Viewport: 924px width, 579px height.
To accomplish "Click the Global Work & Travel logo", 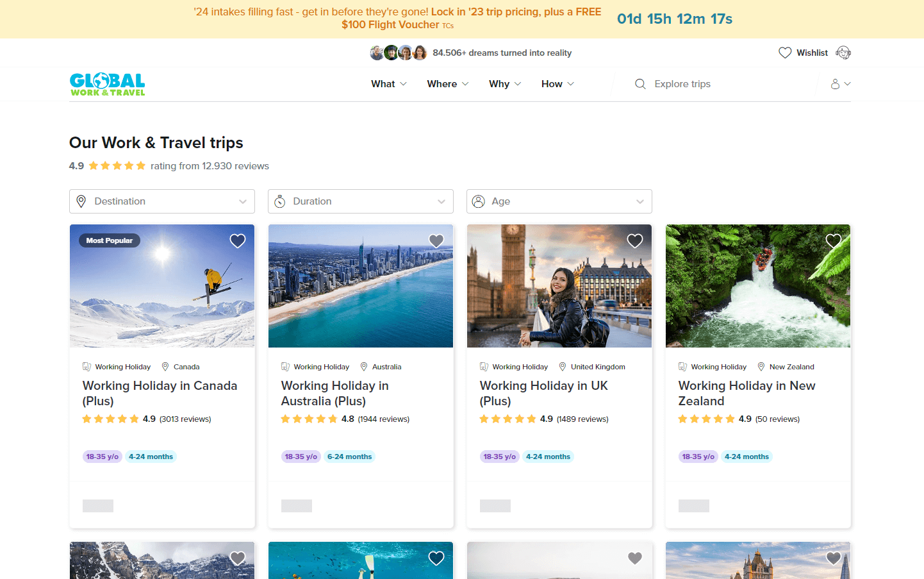I will (108, 84).
